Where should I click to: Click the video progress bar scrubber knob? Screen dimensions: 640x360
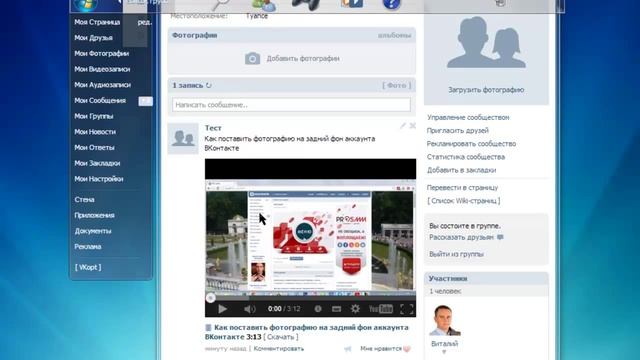coord(210,298)
